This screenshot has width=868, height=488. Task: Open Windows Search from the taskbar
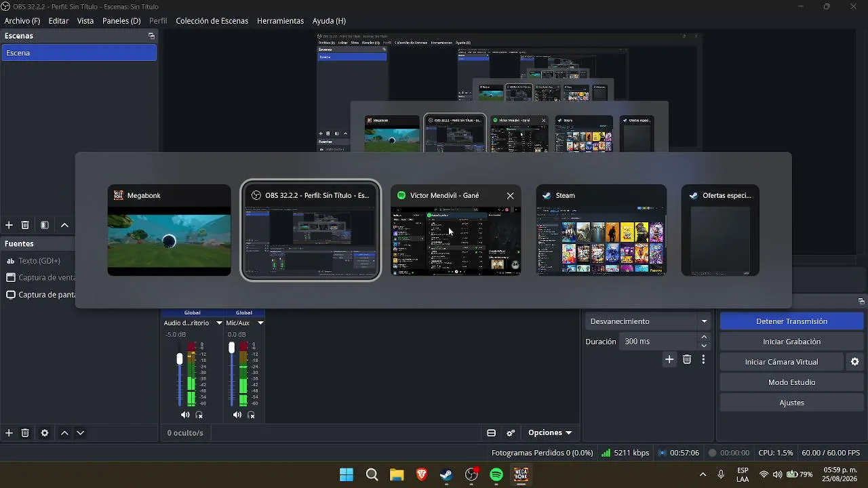click(372, 474)
